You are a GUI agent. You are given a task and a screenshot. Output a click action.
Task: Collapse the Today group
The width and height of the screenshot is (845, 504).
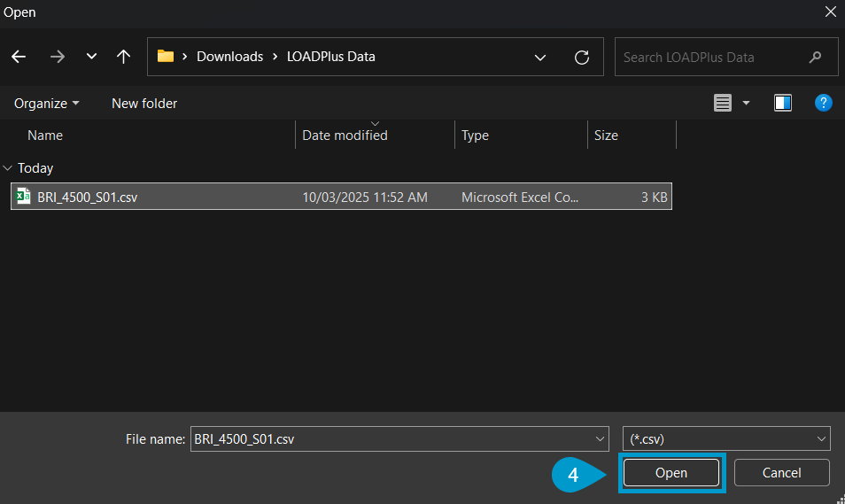click(8, 168)
